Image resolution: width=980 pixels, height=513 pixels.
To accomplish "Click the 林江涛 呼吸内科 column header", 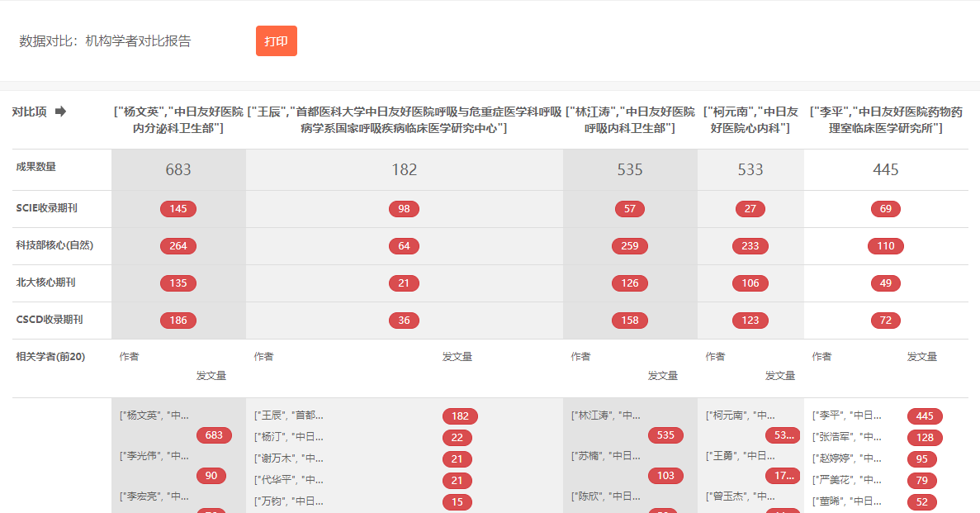I will pos(630,120).
